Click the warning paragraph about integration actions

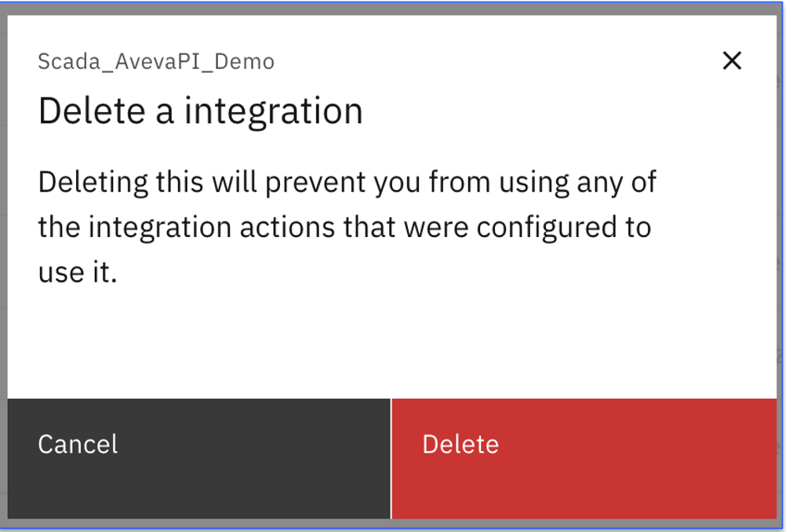(x=347, y=227)
